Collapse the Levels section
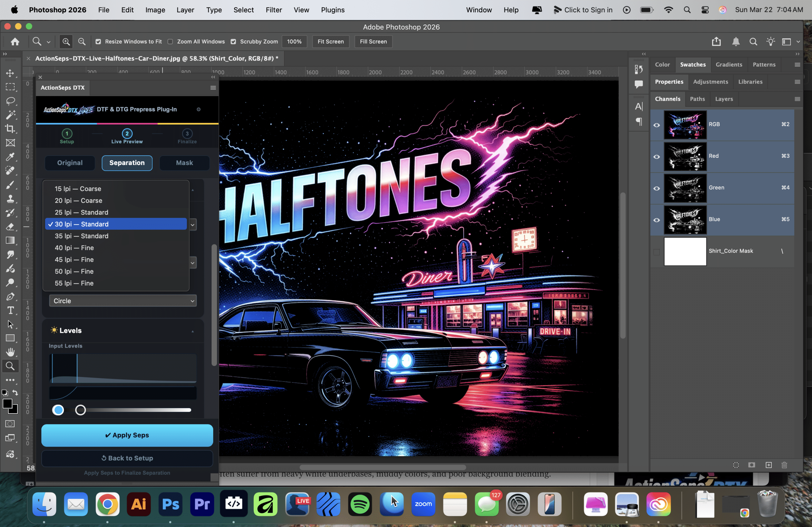The image size is (812, 527). click(x=193, y=331)
